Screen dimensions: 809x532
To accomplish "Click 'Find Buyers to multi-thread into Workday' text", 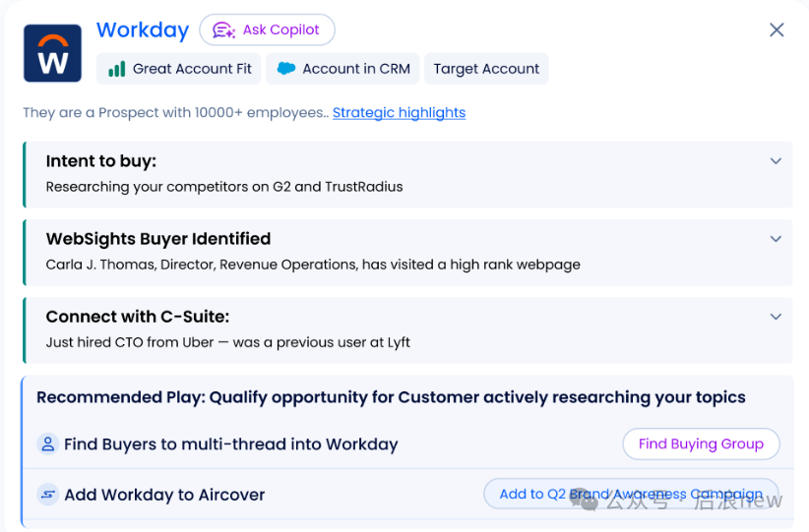I will [x=231, y=444].
